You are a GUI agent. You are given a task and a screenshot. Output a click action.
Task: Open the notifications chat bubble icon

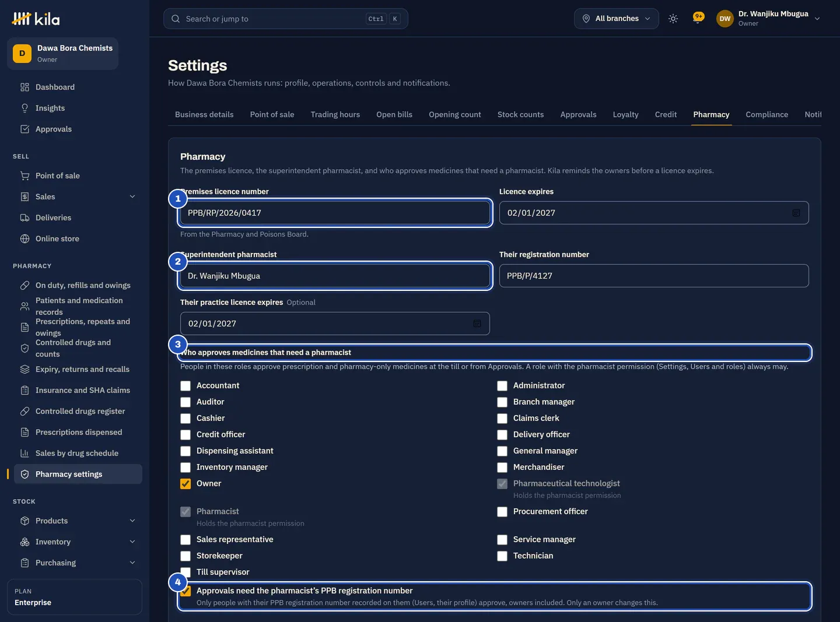[698, 18]
